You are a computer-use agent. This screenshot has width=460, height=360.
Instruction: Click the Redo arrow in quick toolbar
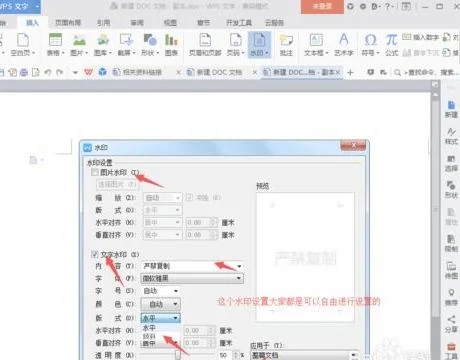60,72
